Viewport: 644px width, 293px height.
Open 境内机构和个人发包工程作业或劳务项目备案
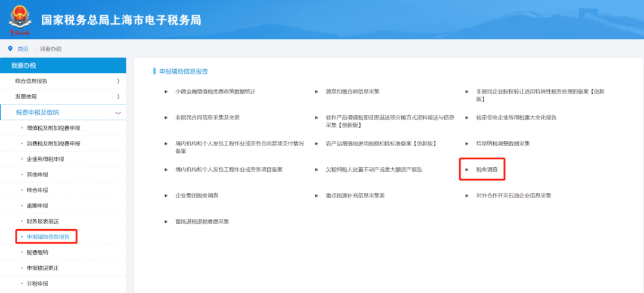[x=229, y=169]
